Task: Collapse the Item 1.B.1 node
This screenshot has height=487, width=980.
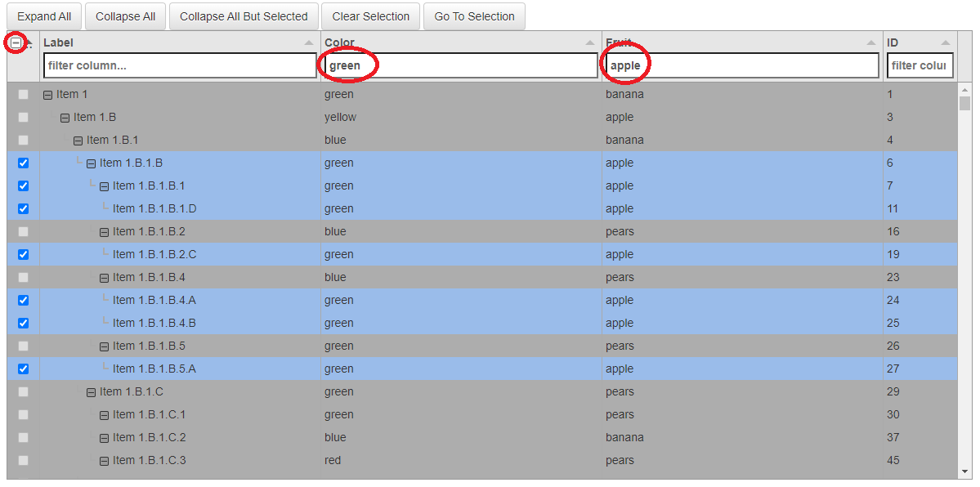Action: click(x=77, y=140)
